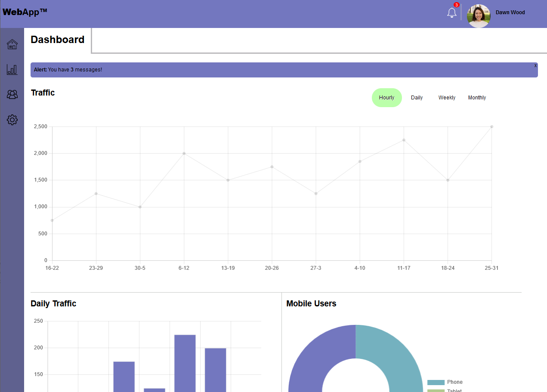The height and width of the screenshot is (392, 547).
Task: Open the settings gear icon
Action: [x=12, y=120]
